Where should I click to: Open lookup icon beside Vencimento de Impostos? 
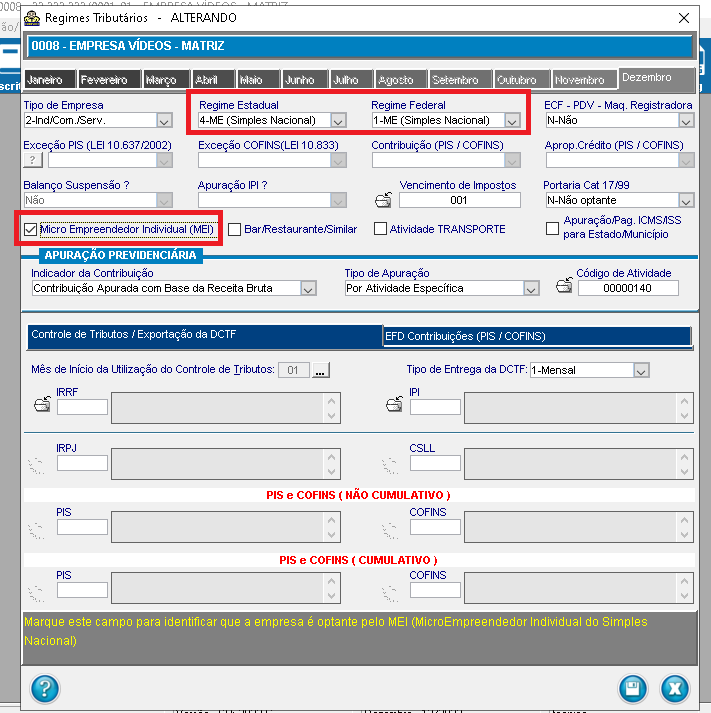[383, 200]
